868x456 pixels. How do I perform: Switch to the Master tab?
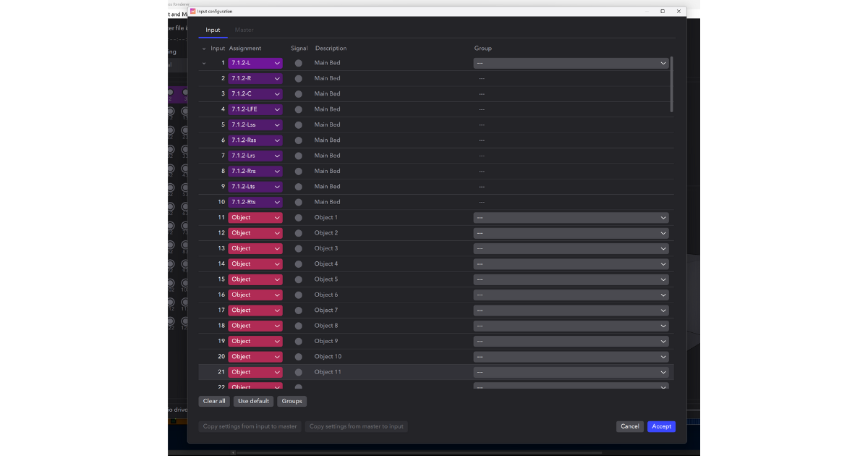[x=244, y=30]
